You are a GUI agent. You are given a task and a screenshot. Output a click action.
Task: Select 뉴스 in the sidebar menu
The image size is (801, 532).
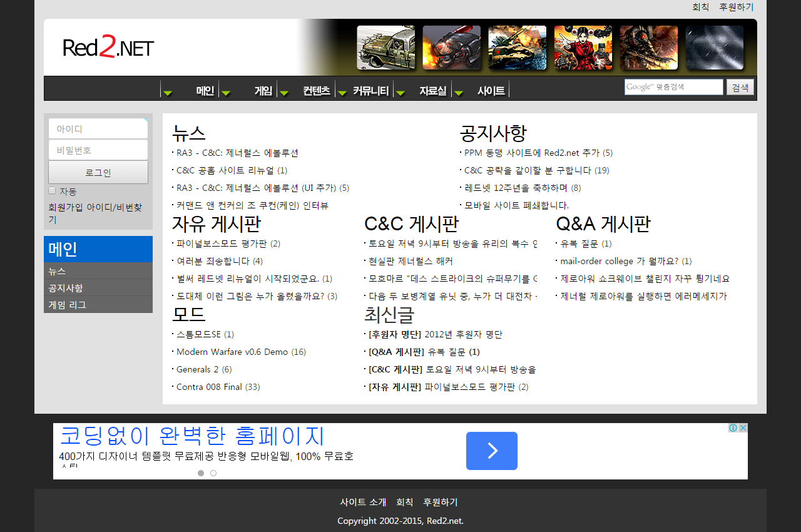coord(98,271)
